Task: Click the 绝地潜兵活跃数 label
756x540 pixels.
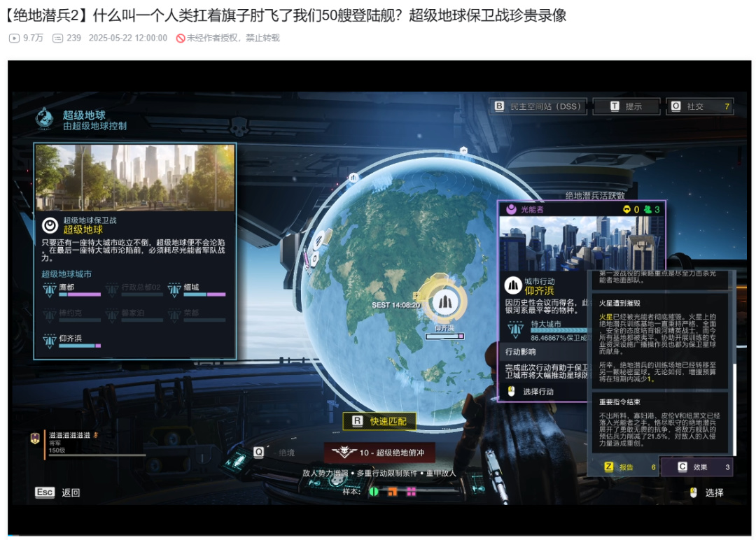Action: tap(595, 195)
